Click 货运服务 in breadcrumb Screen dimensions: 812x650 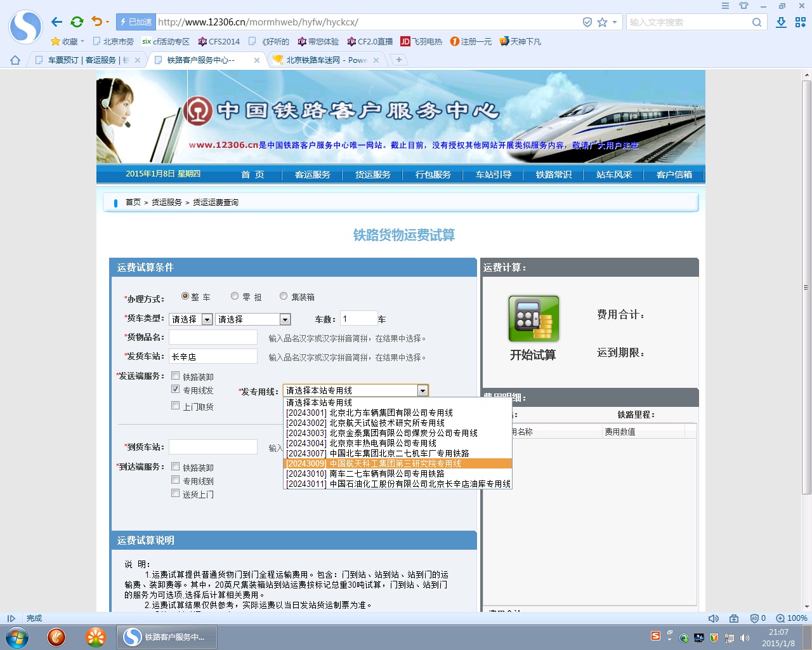coord(167,202)
